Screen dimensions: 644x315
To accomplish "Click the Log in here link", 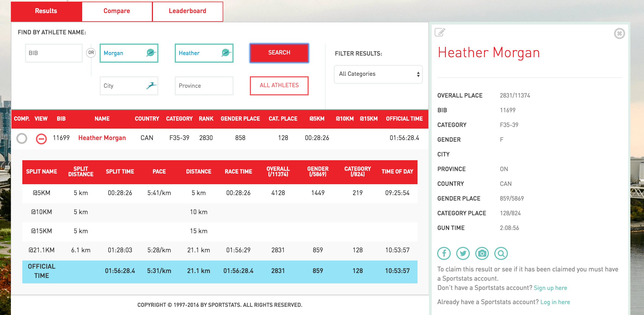I will click(x=555, y=302).
